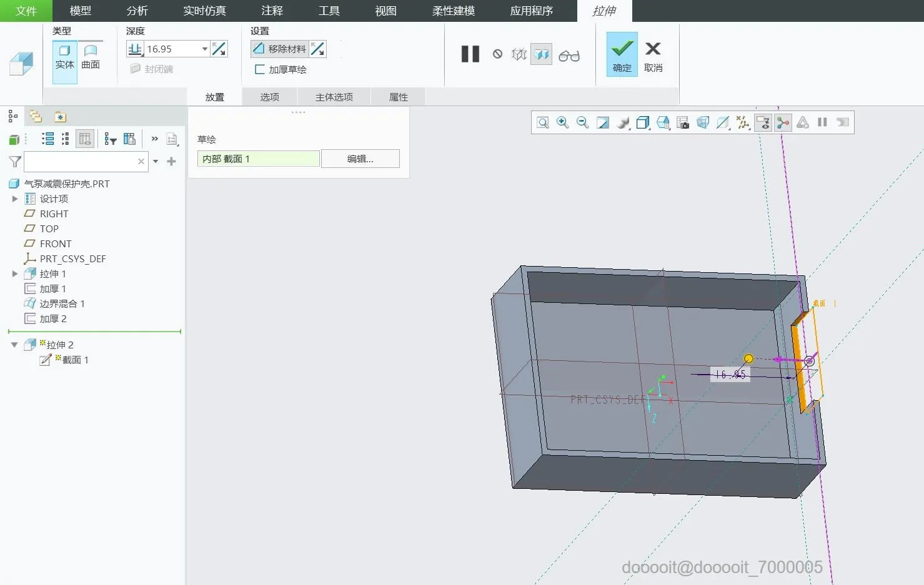Check the 封闭端 option

point(136,69)
